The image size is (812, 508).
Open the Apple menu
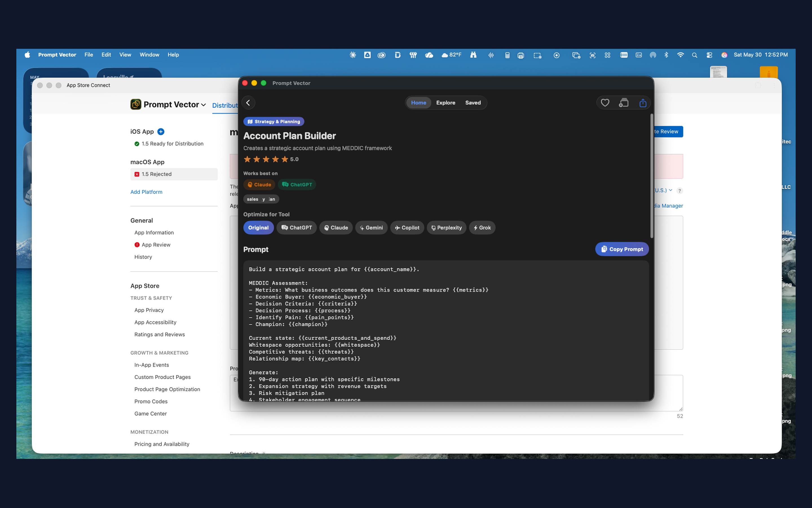point(27,55)
